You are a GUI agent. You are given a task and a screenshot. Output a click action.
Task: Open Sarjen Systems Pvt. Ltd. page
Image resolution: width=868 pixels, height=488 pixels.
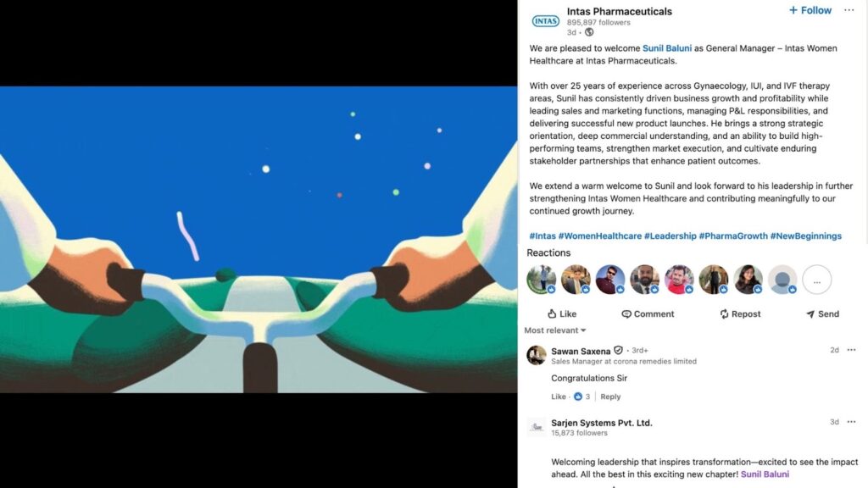tap(601, 423)
